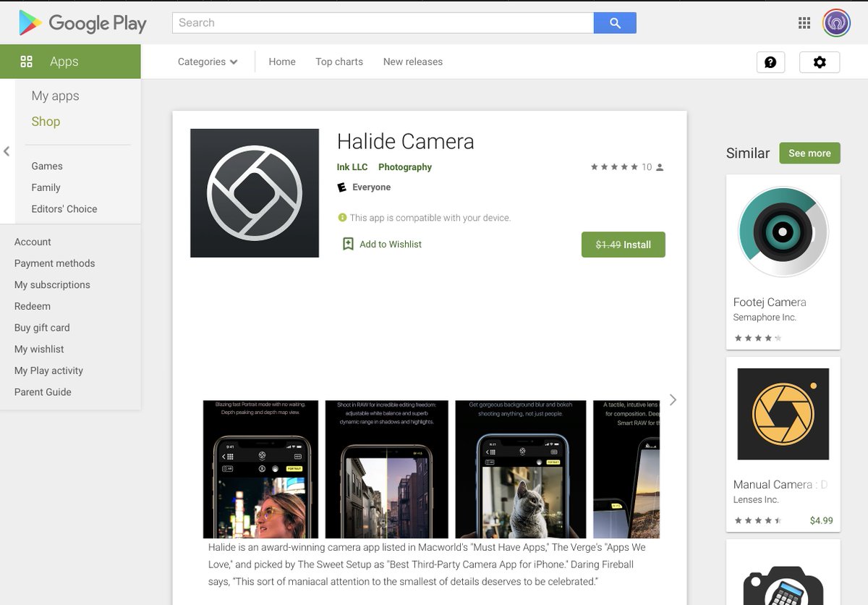The image size is (868, 605).
Task: Click the Install button
Action: coord(624,245)
